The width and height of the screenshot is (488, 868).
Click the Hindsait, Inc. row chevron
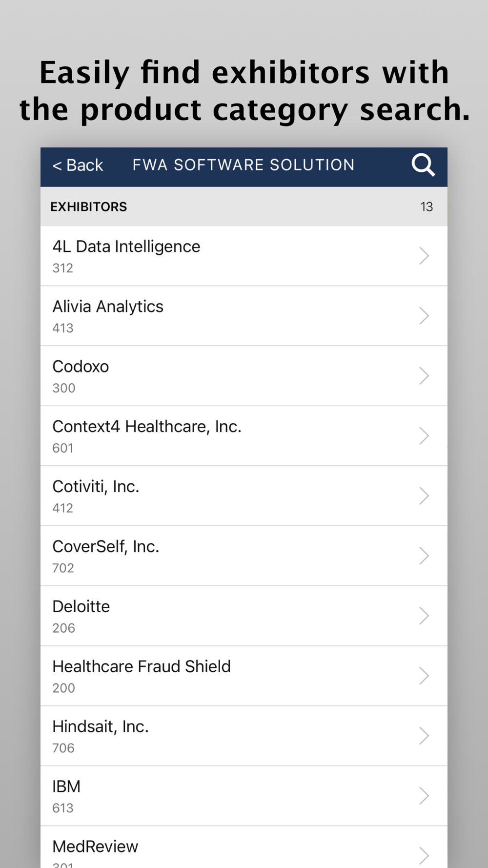[424, 736]
